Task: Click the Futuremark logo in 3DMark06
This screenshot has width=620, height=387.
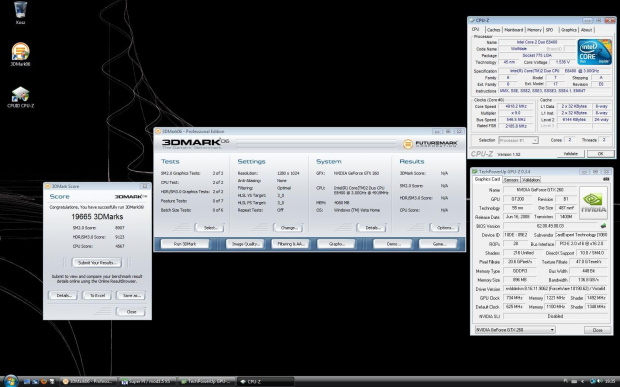Action: click(x=430, y=144)
